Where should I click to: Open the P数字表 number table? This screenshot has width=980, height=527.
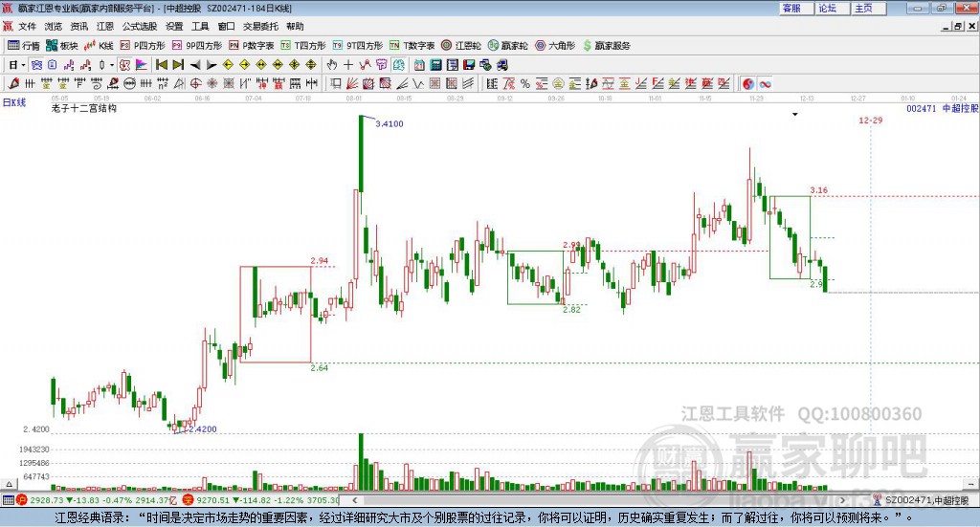252,46
